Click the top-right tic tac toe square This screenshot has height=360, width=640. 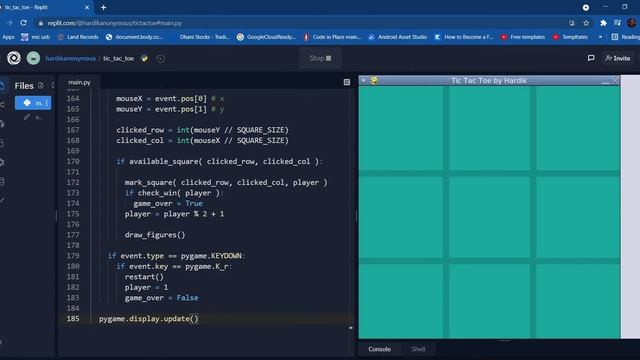[x=578, y=128]
